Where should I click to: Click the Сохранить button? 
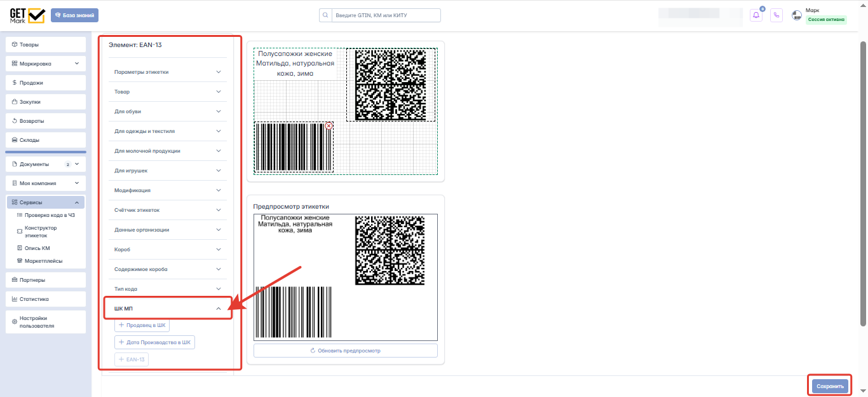[x=830, y=386]
